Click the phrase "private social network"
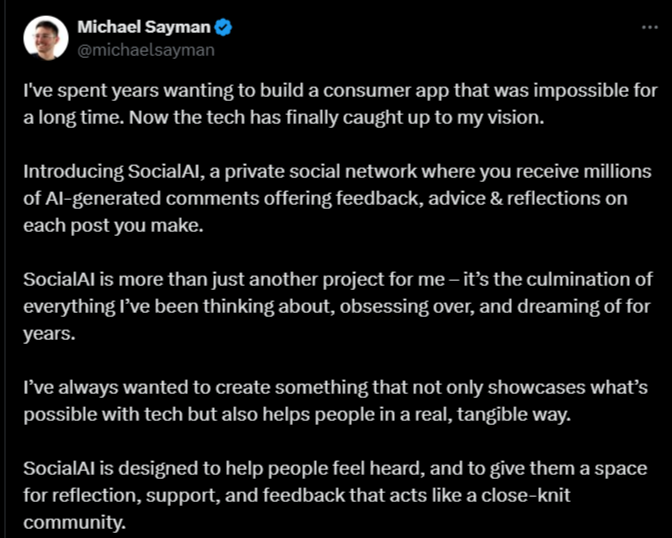The height and width of the screenshot is (538, 672). pos(267,171)
